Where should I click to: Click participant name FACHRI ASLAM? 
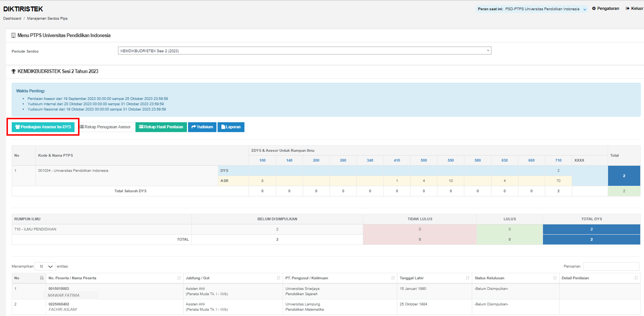(62, 309)
